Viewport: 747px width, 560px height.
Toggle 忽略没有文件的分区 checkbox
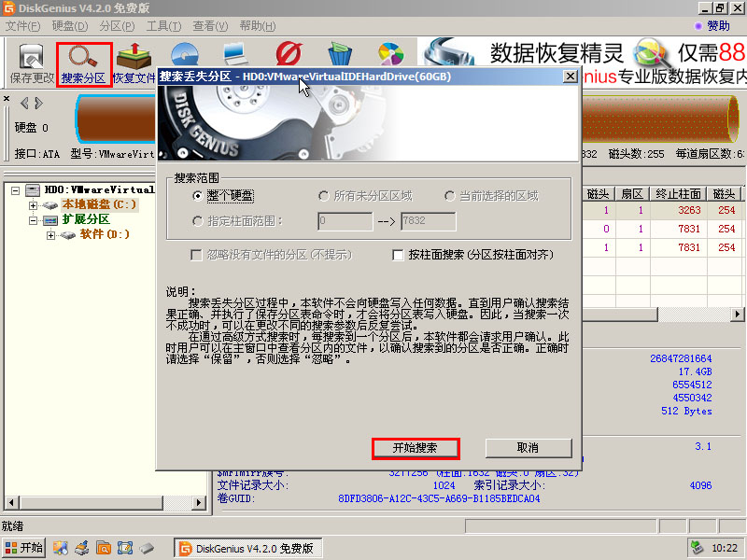click(196, 255)
